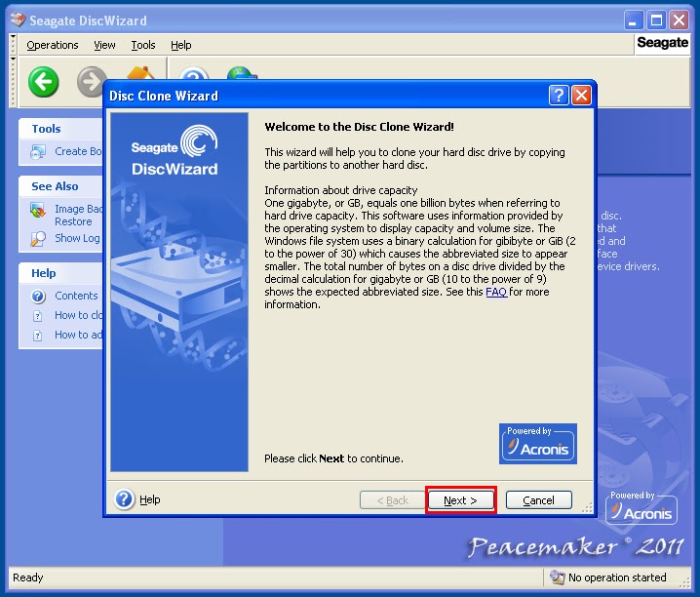Click the disabled Back button in wizard

point(393,500)
